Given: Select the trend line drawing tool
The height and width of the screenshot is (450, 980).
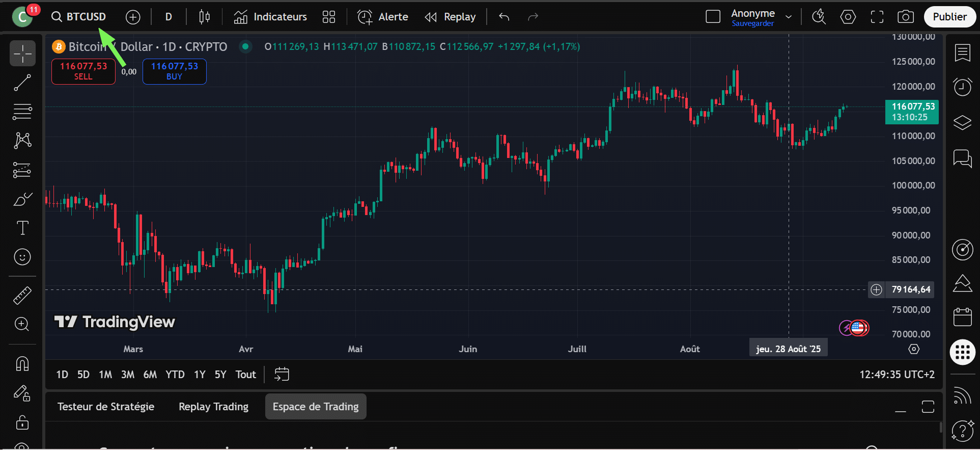Looking at the screenshot, I should [x=22, y=83].
